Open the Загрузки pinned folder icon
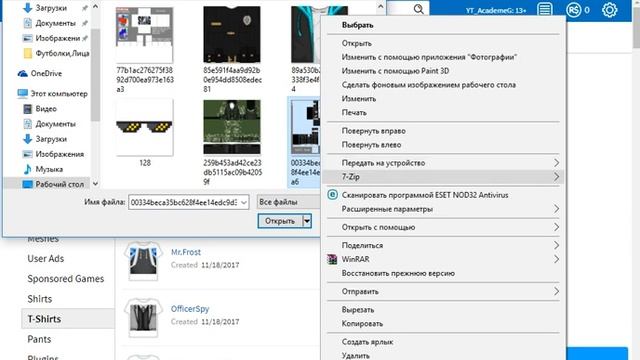The width and height of the screenshot is (640, 360). point(27,8)
